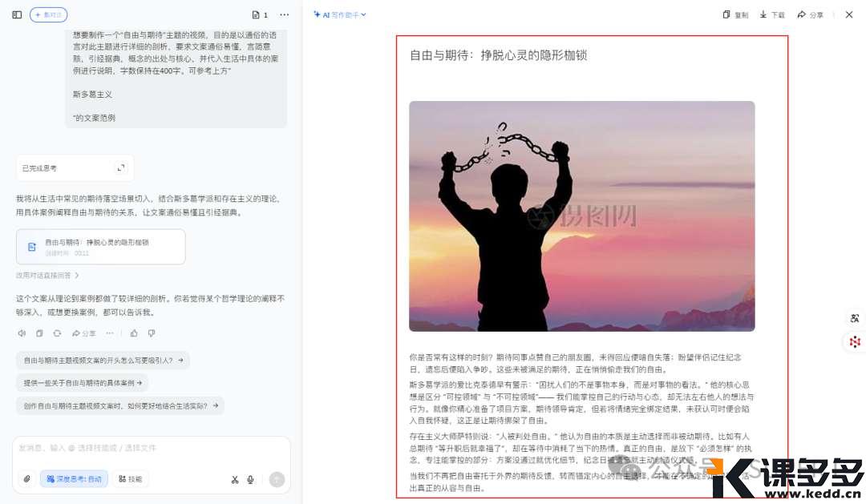Open the 自由与期待 document card
The image size is (866, 504).
point(100,247)
